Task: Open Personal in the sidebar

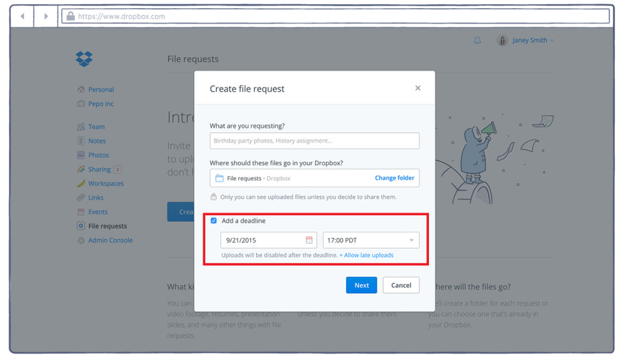Action: pos(101,89)
